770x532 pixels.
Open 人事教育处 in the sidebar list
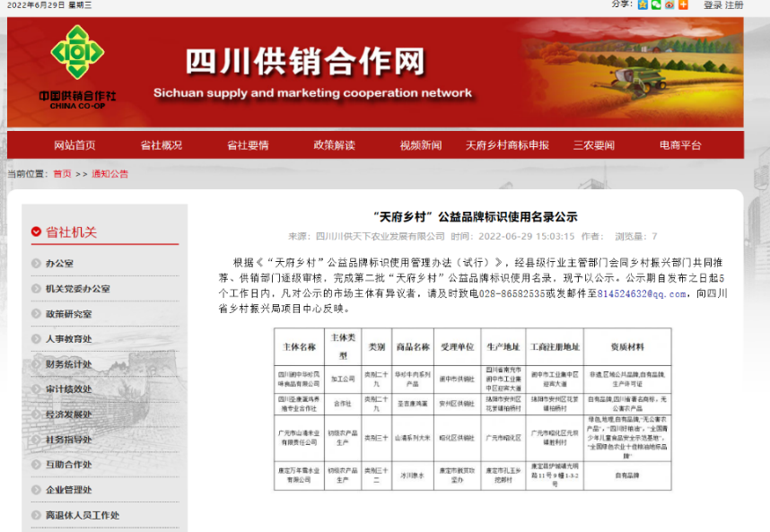pyautogui.click(x=68, y=339)
